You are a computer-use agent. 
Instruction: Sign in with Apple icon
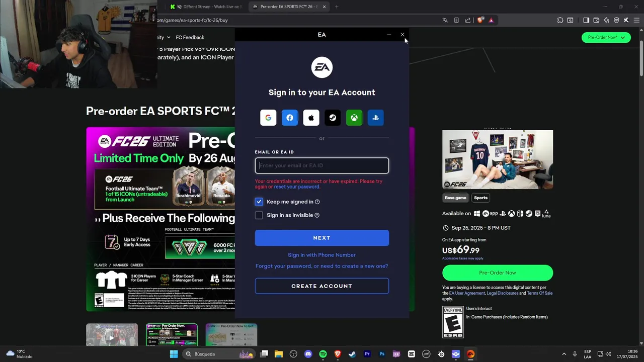point(311,118)
